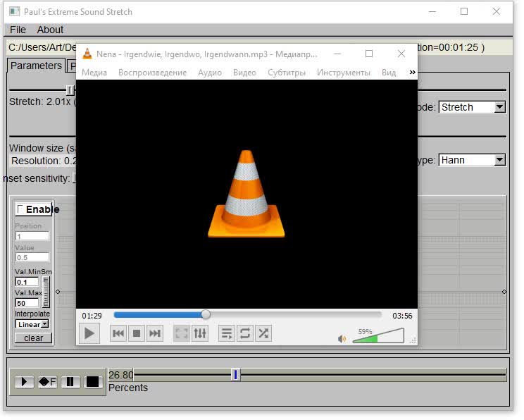Maximize the VLC window
The width and height of the screenshot is (524, 420).
click(x=369, y=54)
